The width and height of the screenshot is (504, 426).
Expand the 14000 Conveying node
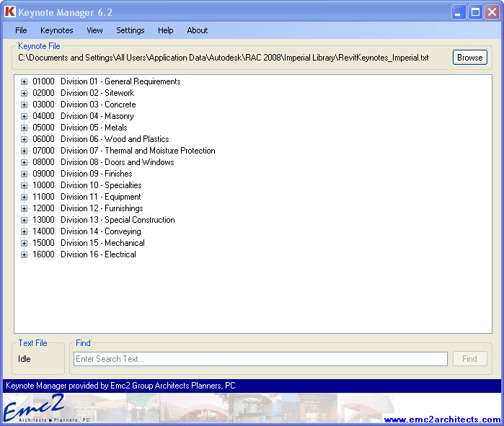(x=24, y=231)
